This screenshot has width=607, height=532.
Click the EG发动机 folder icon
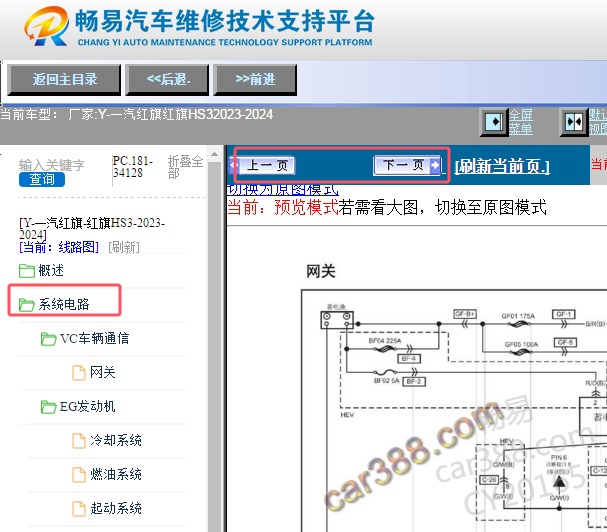(x=48, y=407)
